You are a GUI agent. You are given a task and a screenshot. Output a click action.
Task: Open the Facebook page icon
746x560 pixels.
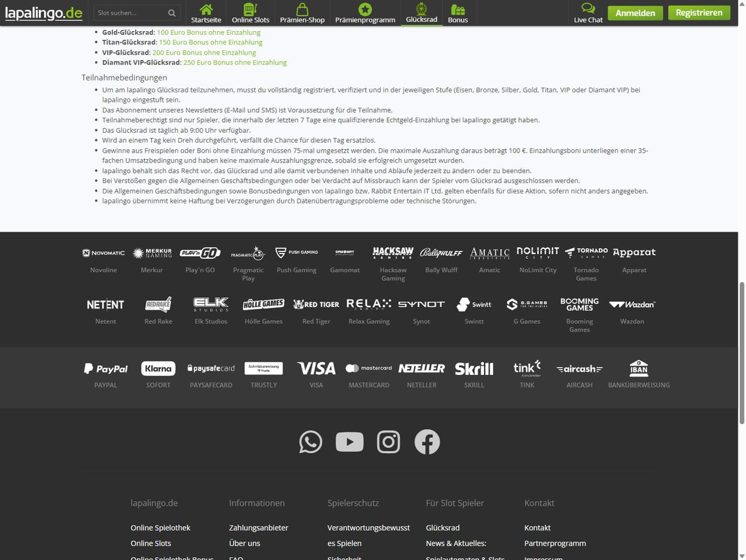pos(427,442)
